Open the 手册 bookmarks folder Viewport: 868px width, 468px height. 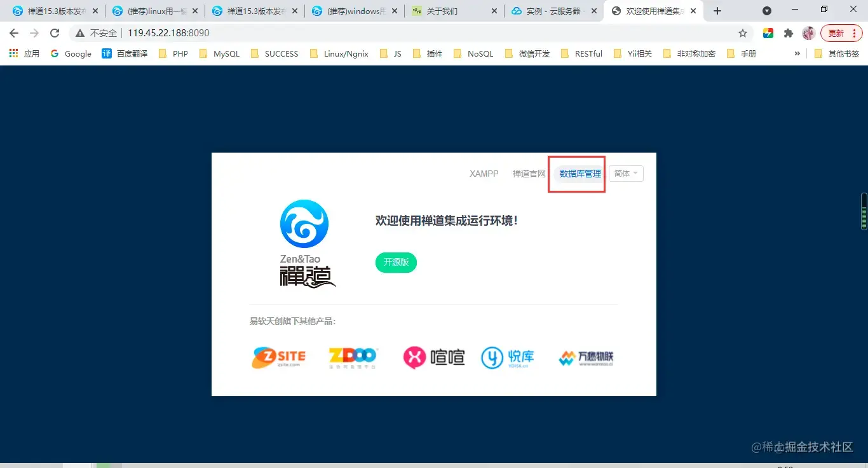[742, 53]
